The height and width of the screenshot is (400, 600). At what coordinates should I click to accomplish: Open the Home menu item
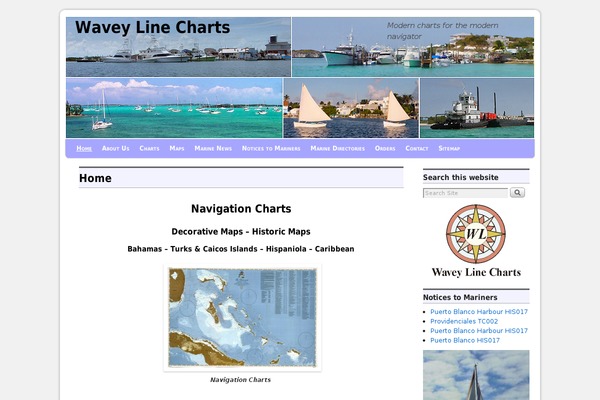pyautogui.click(x=84, y=148)
